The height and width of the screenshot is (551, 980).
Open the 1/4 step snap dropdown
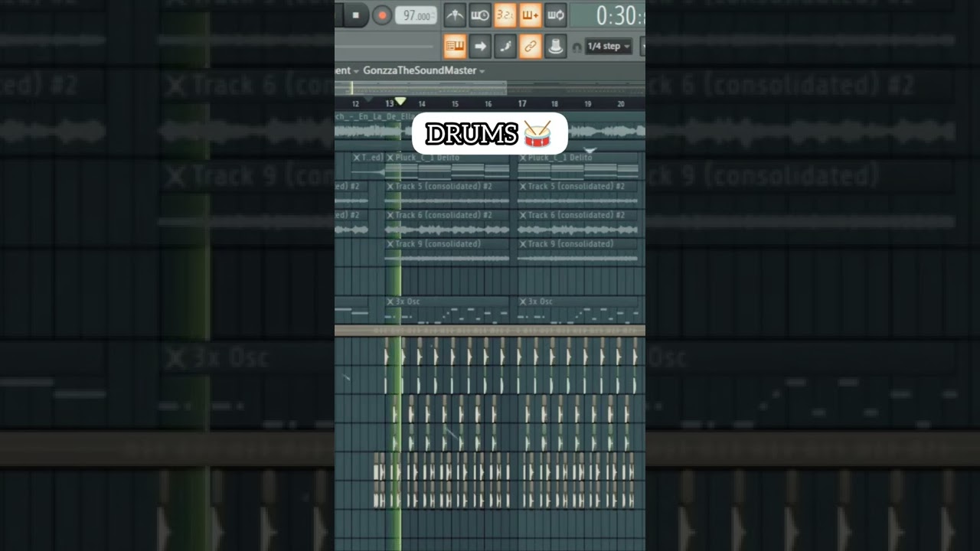click(609, 47)
